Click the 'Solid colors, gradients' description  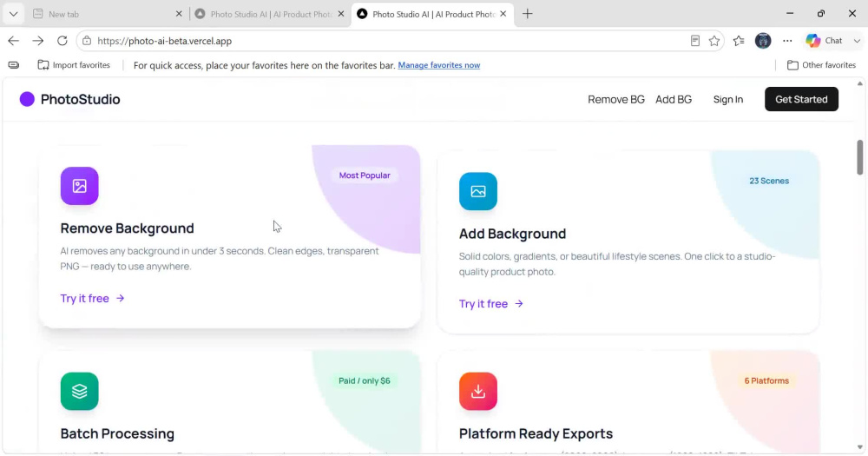click(617, 264)
